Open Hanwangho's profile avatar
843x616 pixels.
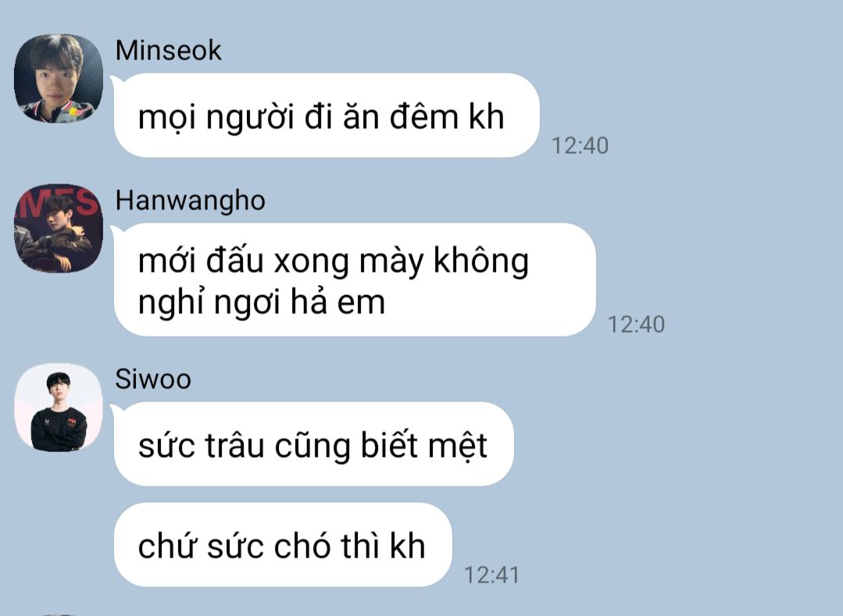58,229
